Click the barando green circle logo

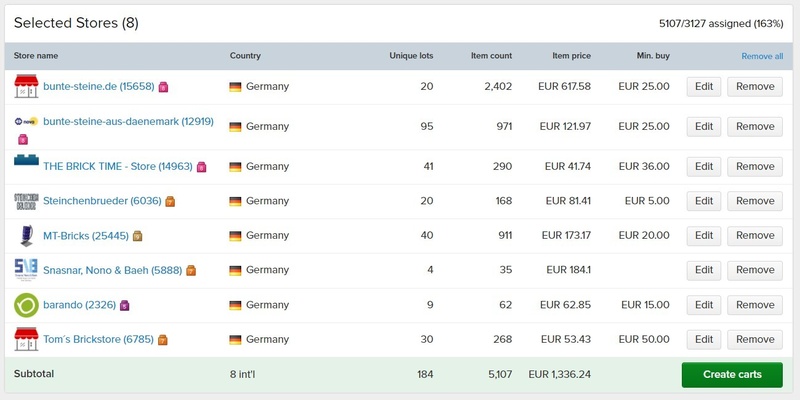point(26,305)
